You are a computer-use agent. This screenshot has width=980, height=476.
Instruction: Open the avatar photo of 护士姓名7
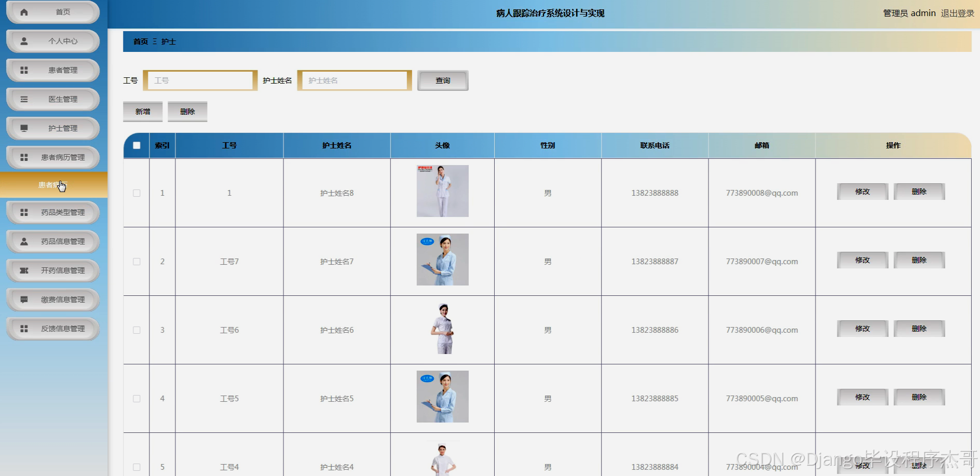coord(443,260)
